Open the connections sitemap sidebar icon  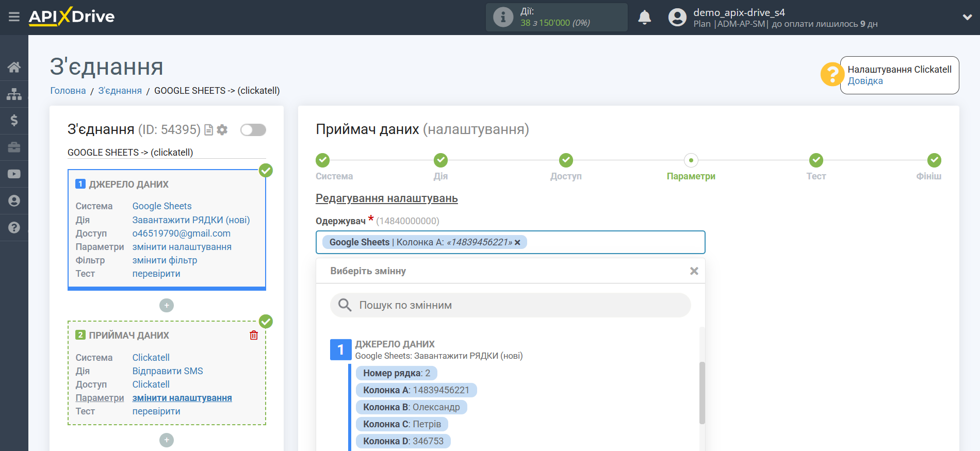pos(14,94)
